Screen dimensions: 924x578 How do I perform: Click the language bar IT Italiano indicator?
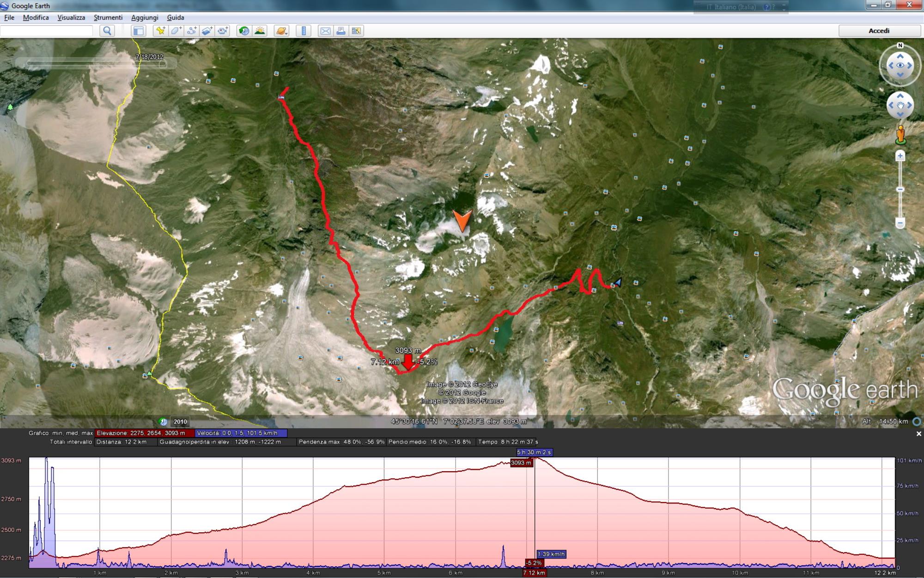pyautogui.click(x=731, y=7)
